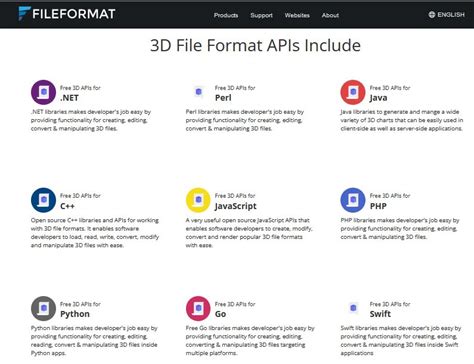Open the .NET heading link

tap(69, 98)
